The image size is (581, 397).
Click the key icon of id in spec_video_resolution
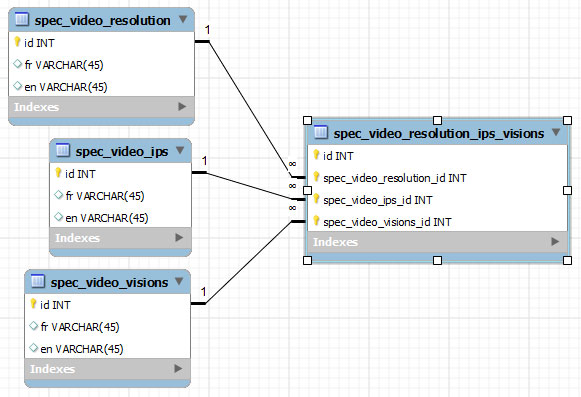point(17,42)
